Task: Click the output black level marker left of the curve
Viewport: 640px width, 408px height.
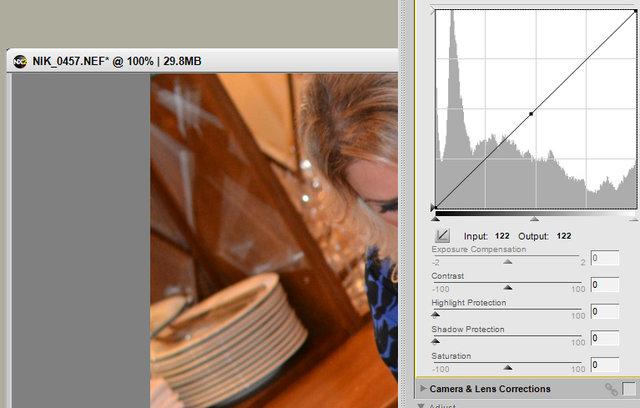Action: pyautogui.click(x=433, y=207)
